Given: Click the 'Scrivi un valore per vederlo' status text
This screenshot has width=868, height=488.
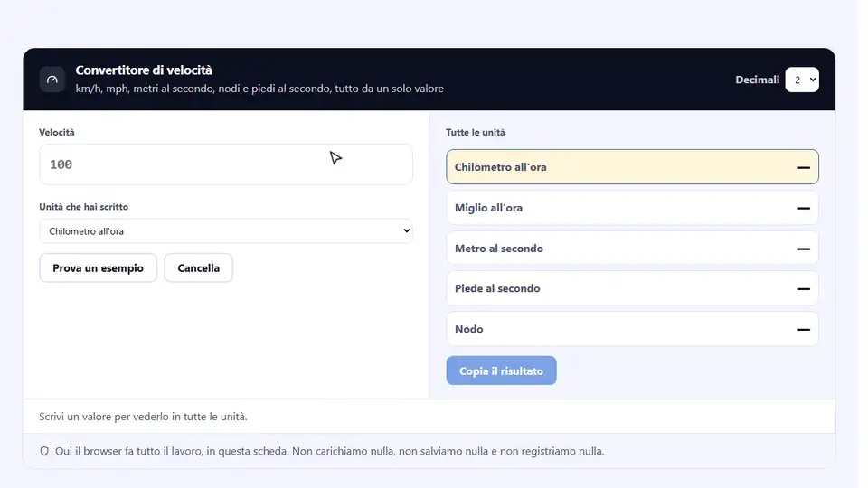Looking at the screenshot, I should 143,416.
